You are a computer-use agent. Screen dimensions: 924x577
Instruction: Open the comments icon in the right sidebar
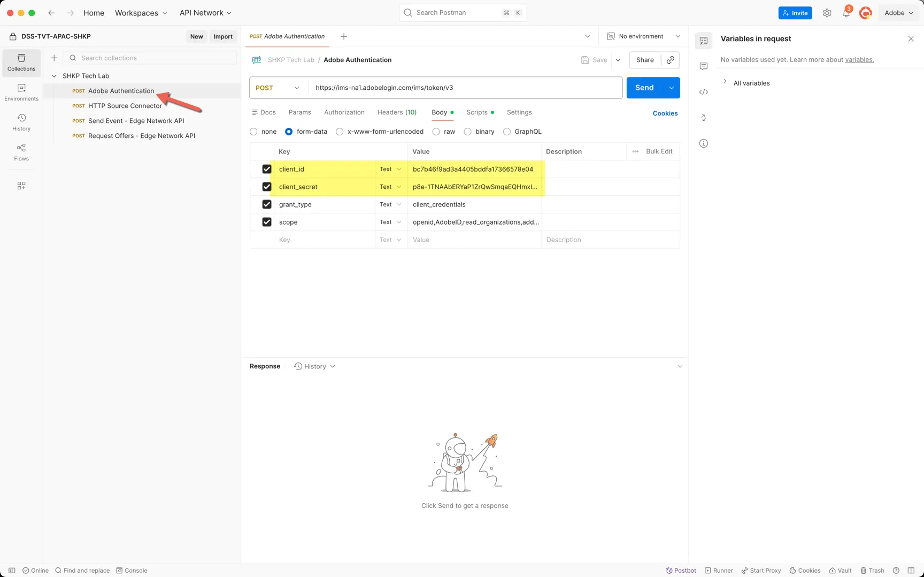tap(704, 66)
